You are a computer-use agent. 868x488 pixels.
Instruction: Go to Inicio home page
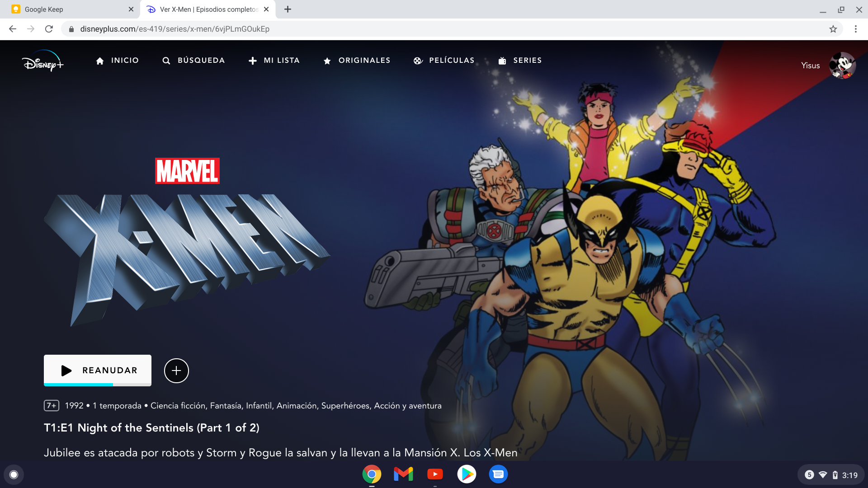click(x=117, y=61)
